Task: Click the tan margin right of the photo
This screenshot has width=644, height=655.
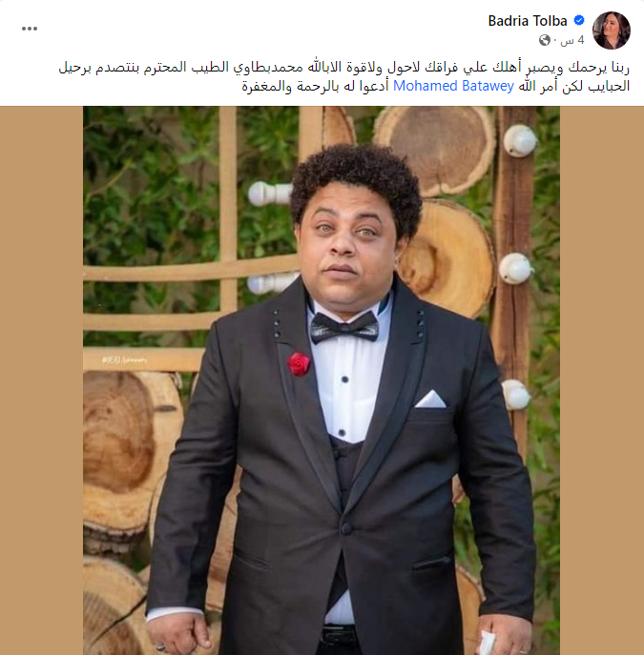Action: point(602,380)
